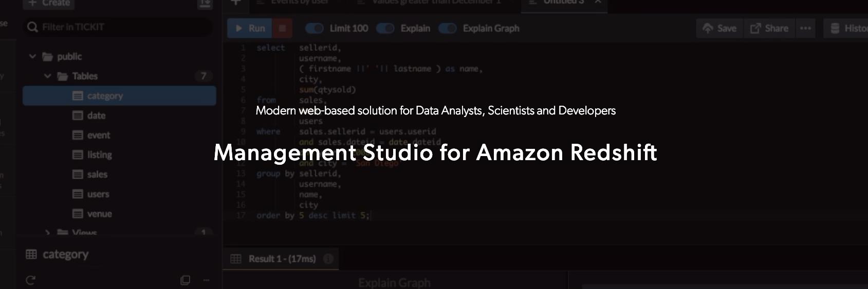868x289 pixels.
Task: Collapse the Tables folder
Action: coord(48,76)
